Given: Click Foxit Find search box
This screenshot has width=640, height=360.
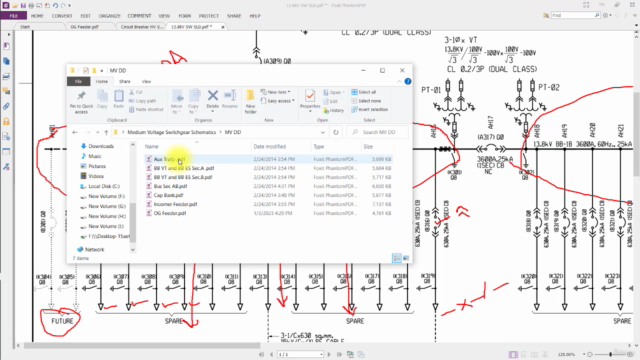Looking at the screenshot, I should click(576, 16).
